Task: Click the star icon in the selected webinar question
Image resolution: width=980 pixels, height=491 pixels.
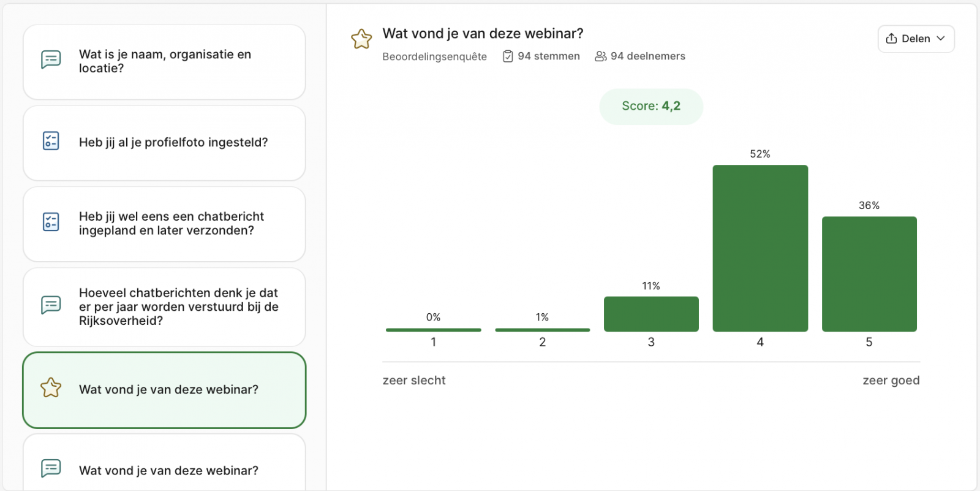Action: pyautogui.click(x=51, y=388)
